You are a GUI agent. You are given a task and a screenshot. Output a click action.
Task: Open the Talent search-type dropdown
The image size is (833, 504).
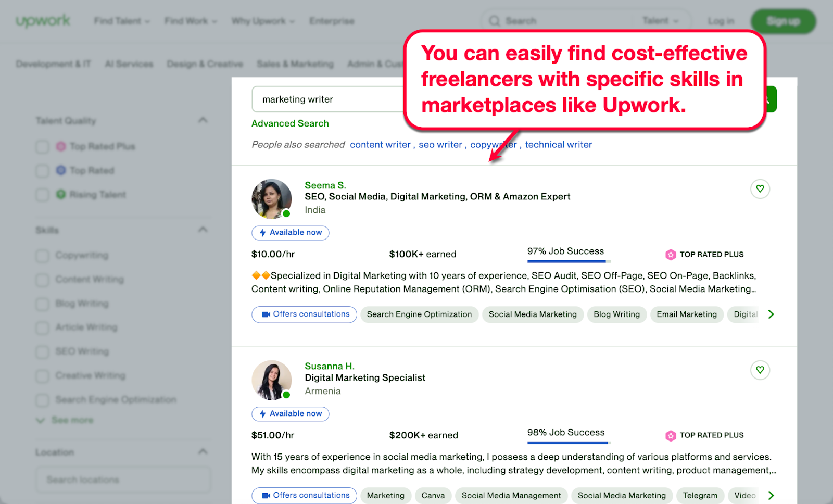(x=660, y=21)
